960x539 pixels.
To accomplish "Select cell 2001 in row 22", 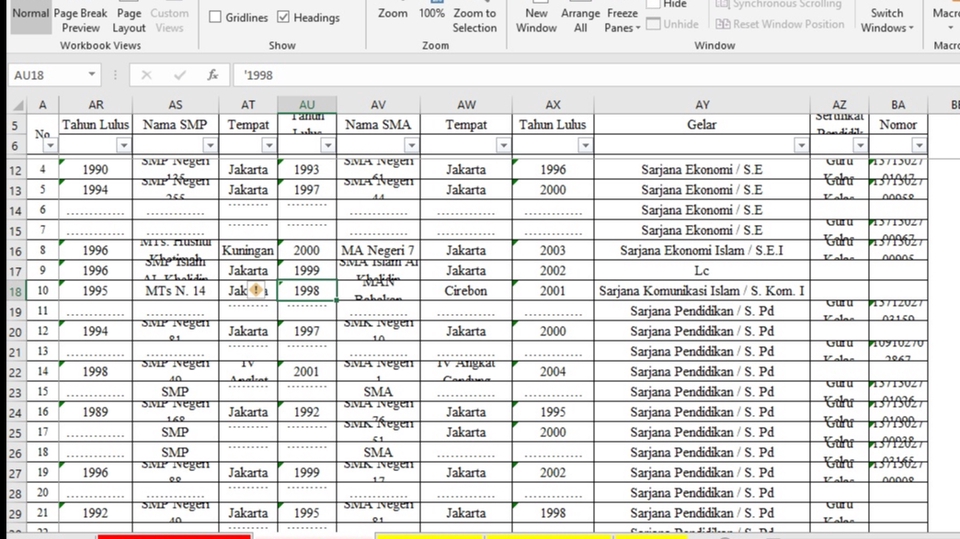I will coord(307,372).
